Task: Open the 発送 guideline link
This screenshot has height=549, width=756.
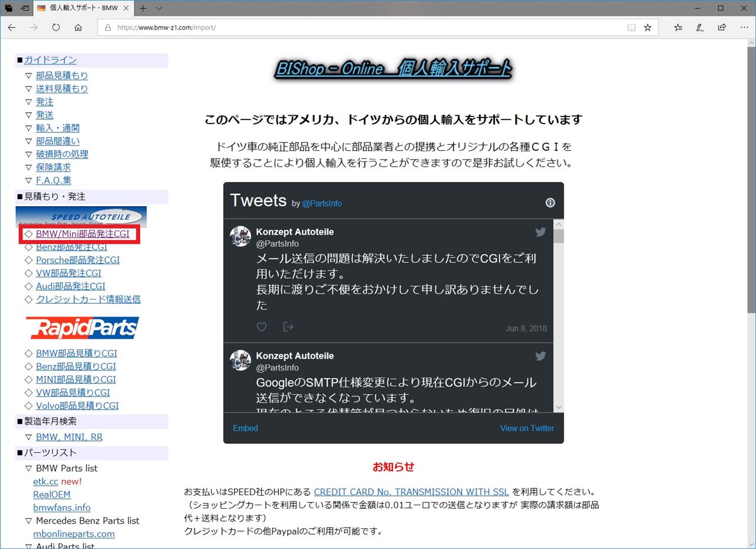Action: [45, 115]
